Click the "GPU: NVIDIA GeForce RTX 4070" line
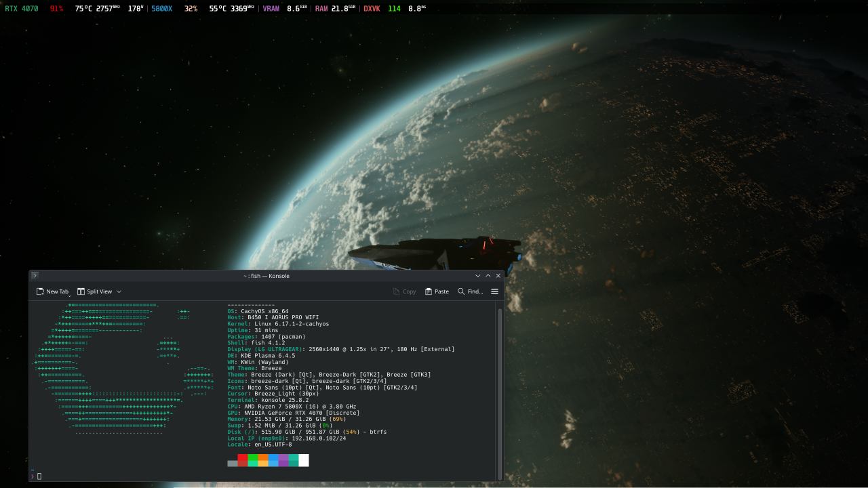 [294, 413]
